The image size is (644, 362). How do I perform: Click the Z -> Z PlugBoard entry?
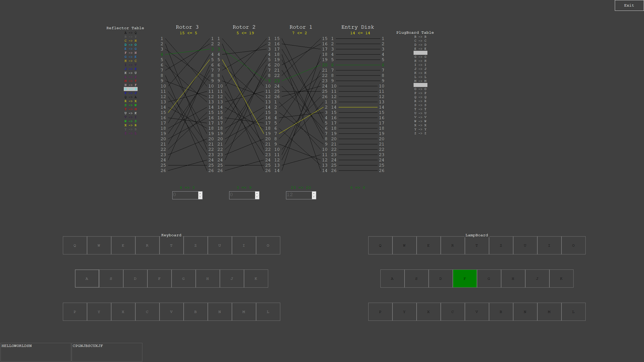pos(420,133)
